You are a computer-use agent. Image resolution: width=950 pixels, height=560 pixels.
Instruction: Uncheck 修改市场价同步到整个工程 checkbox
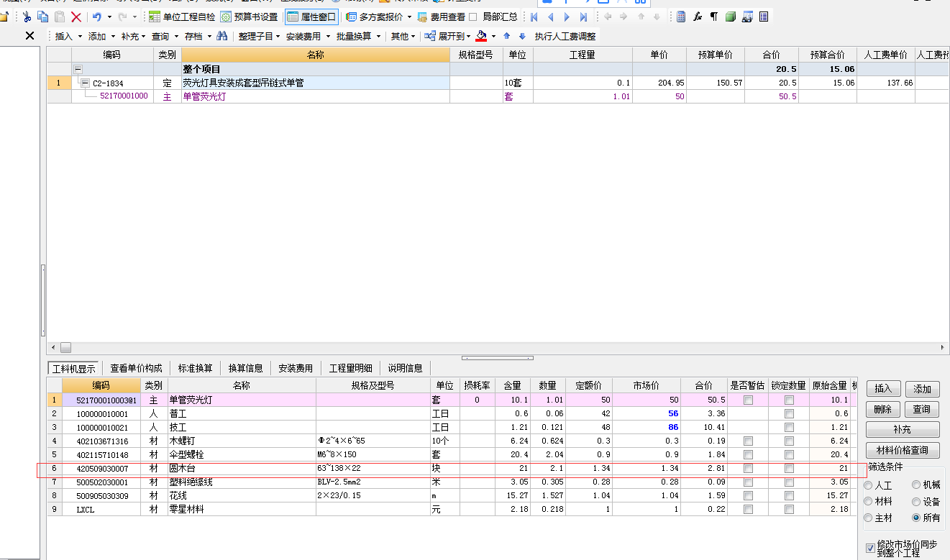(x=871, y=548)
